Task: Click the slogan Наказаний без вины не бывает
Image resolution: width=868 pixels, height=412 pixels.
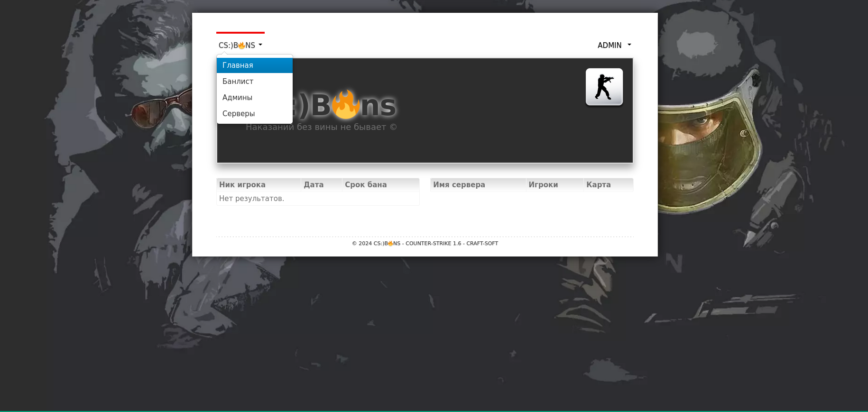Action: [x=321, y=127]
